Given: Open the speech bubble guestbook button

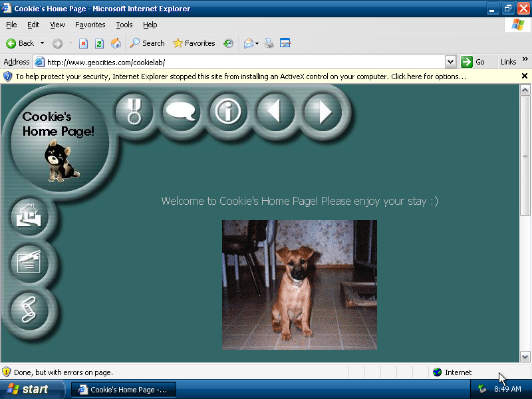Looking at the screenshot, I should pos(181,110).
